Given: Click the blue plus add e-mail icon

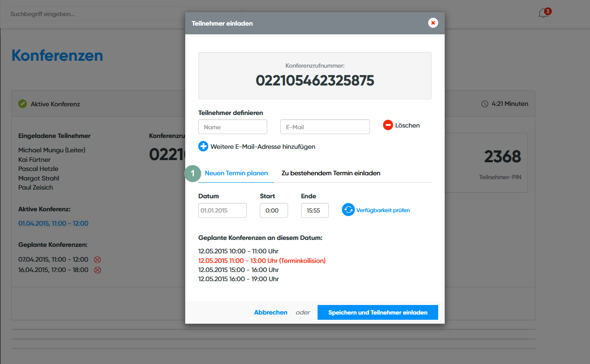Looking at the screenshot, I should tap(203, 147).
